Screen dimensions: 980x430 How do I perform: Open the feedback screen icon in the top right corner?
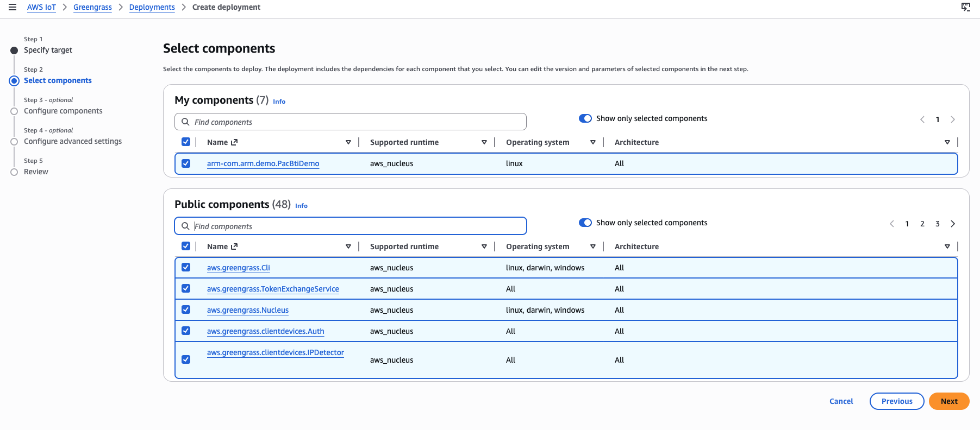coord(966,7)
